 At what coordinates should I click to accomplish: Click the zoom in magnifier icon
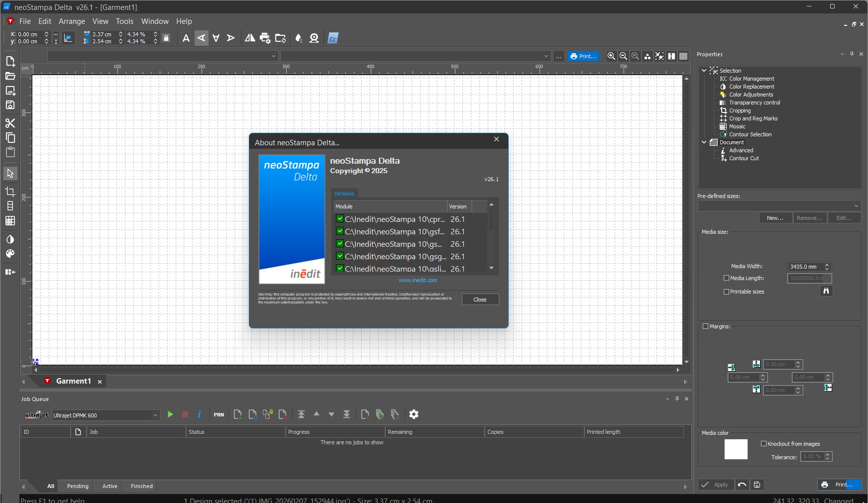tap(611, 56)
